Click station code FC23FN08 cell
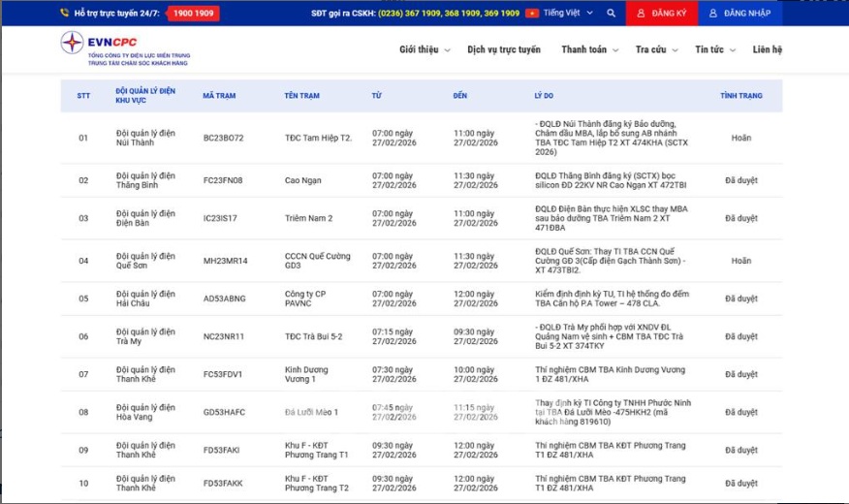849x504 pixels. click(223, 180)
